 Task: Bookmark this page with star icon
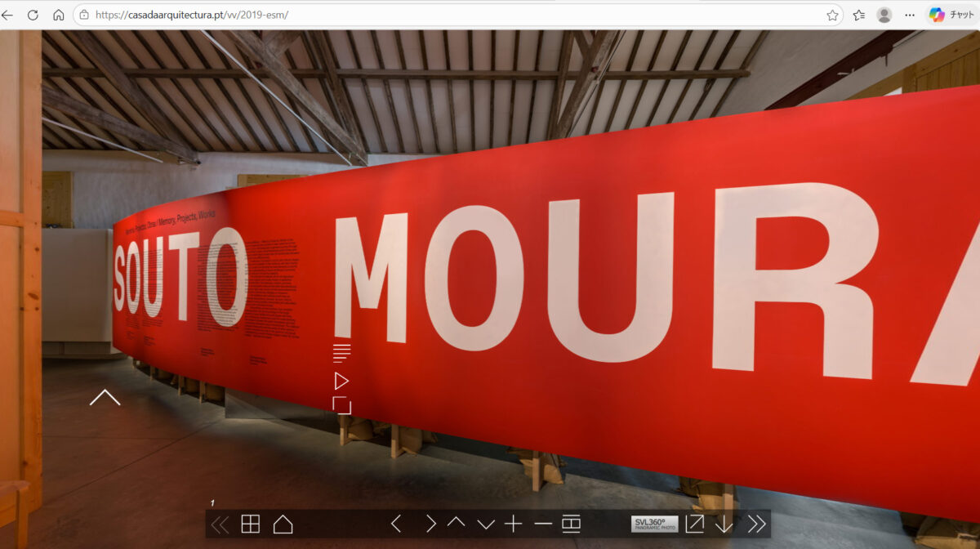tap(832, 15)
